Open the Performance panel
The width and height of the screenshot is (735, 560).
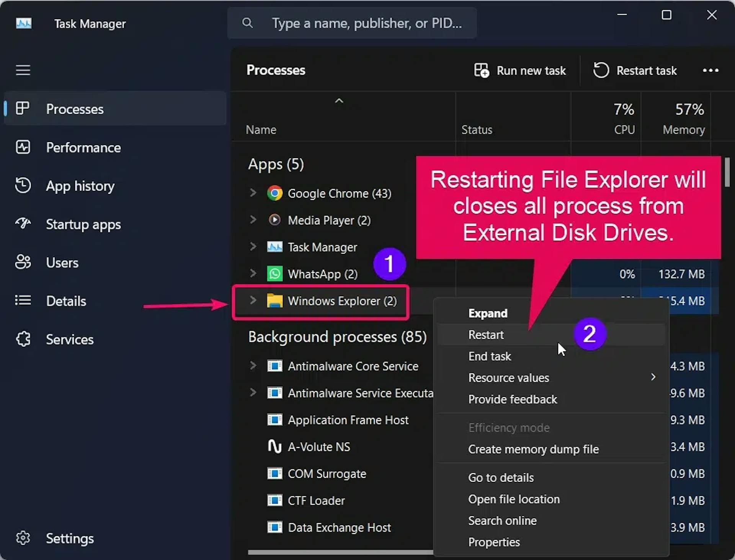pos(83,147)
